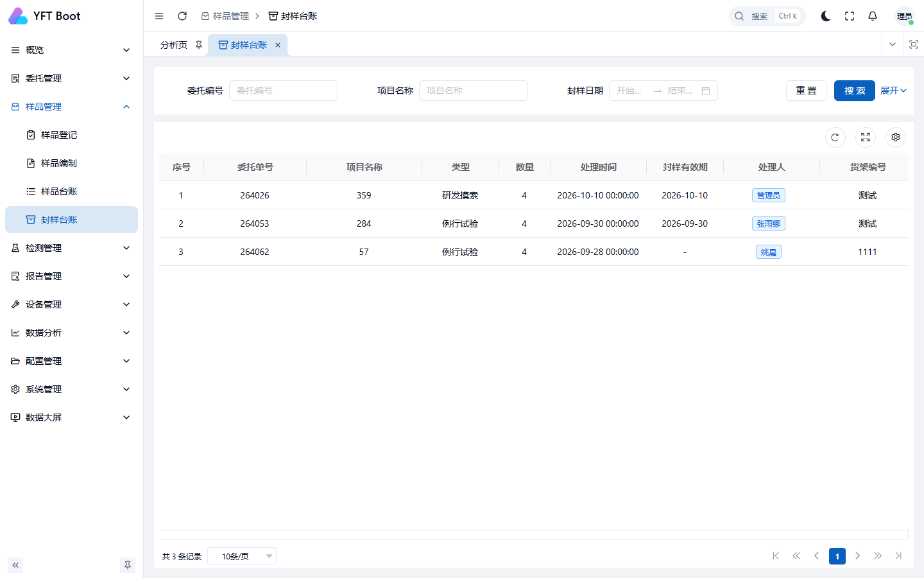
Task: Open the user avatar menu
Action: coord(905,16)
